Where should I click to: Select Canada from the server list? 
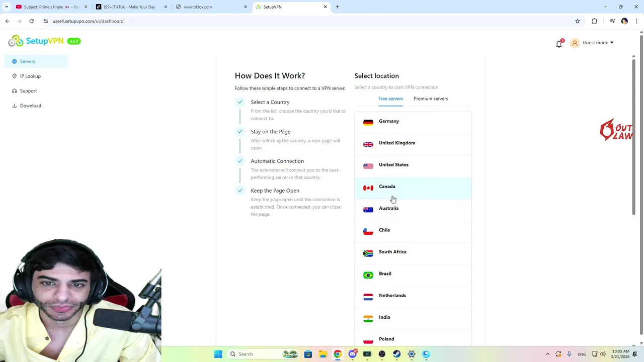coord(413,187)
